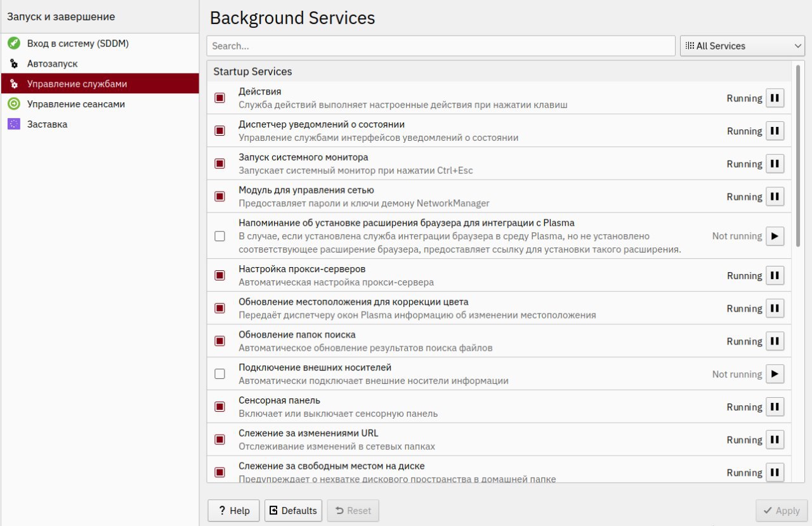Select 'Автоматическая настройка прокси-сервера' description
Screen dimensions: 812x526
[x=336, y=282]
